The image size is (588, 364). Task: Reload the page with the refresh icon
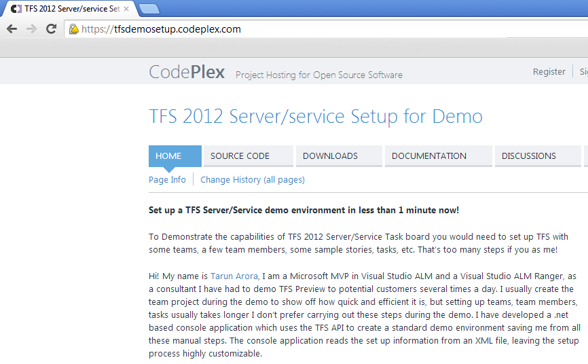coord(51,29)
